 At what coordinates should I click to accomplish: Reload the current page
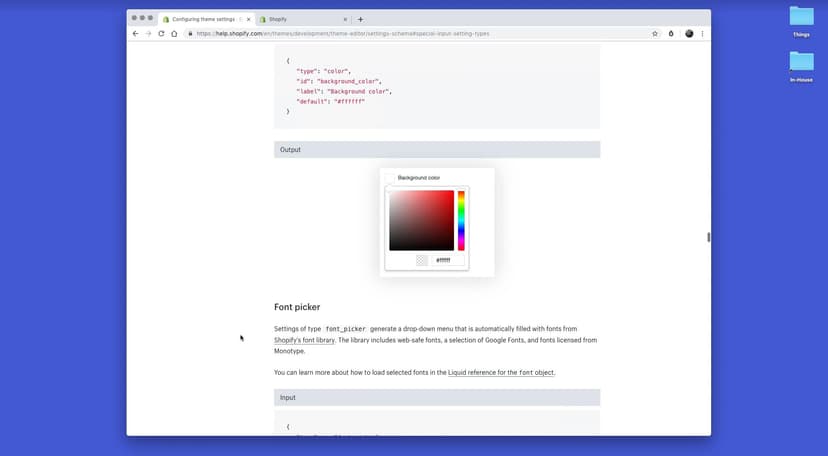pyautogui.click(x=161, y=33)
